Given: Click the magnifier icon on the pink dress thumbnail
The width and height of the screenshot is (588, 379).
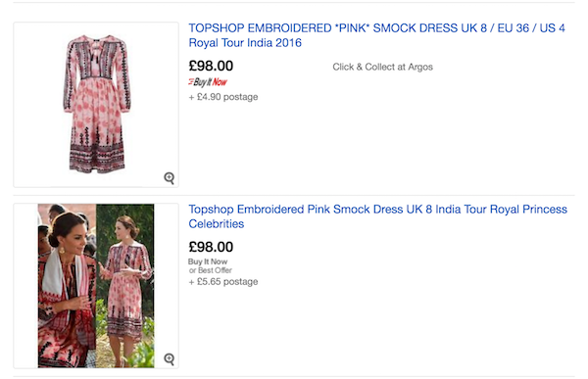Looking at the screenshot, I should coord(170,177).
